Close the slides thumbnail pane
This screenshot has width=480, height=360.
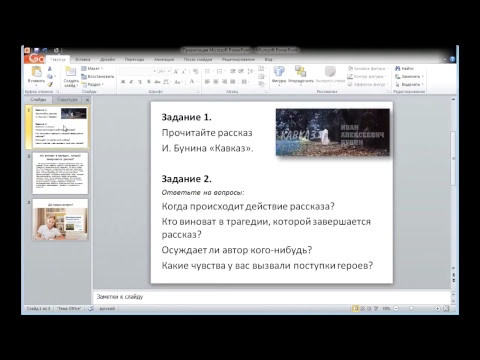[x=87, y=100]
